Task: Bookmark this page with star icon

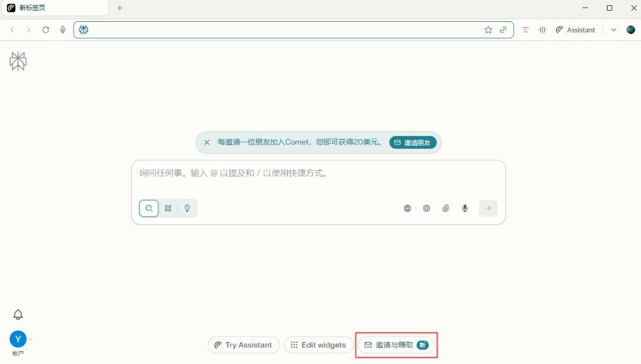Action: click(x=488, y=30)
